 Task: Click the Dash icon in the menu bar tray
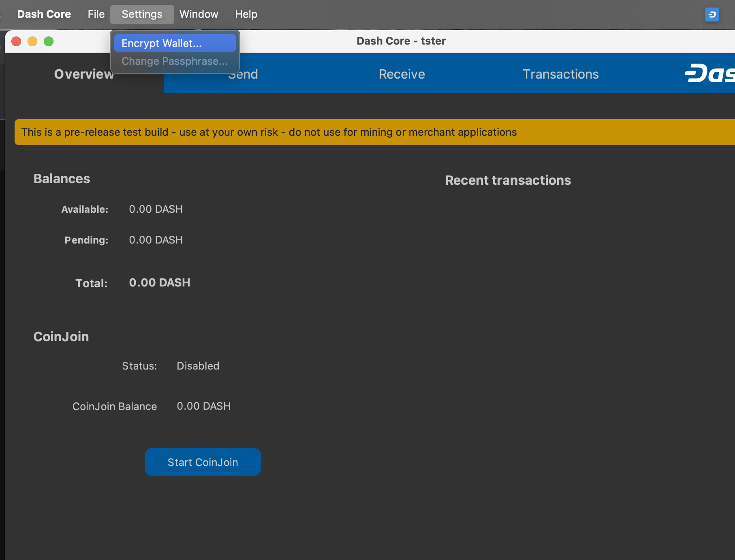point(712,15)
